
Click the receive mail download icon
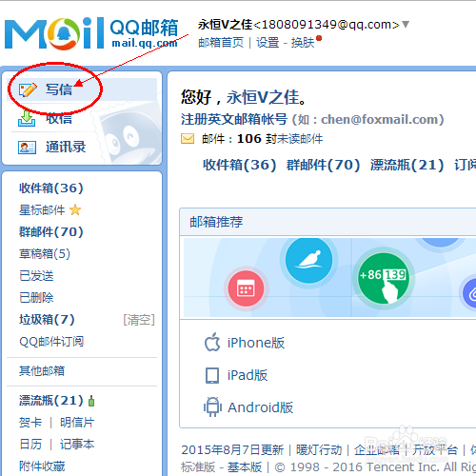(27, 119)
